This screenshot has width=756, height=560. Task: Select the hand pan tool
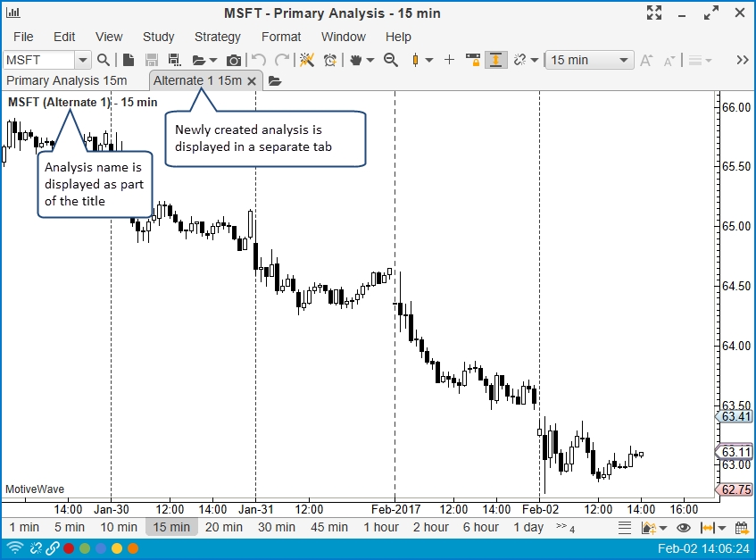point(356,60)
